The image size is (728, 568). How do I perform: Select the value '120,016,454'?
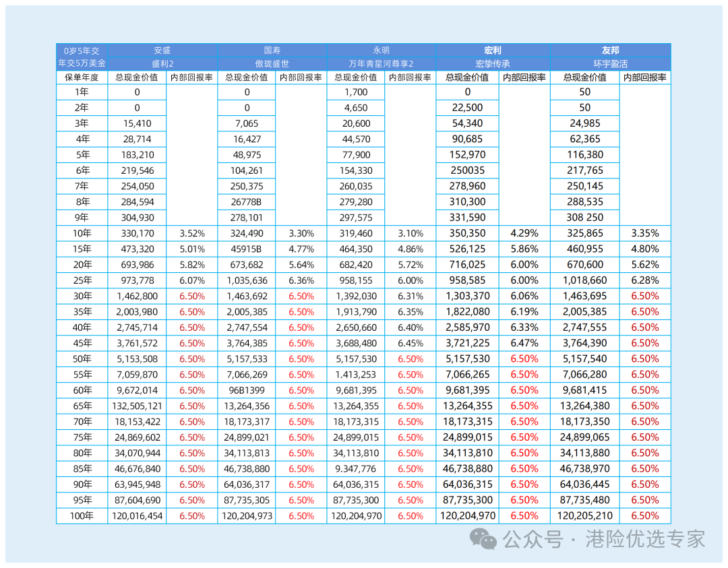point(138,517)
